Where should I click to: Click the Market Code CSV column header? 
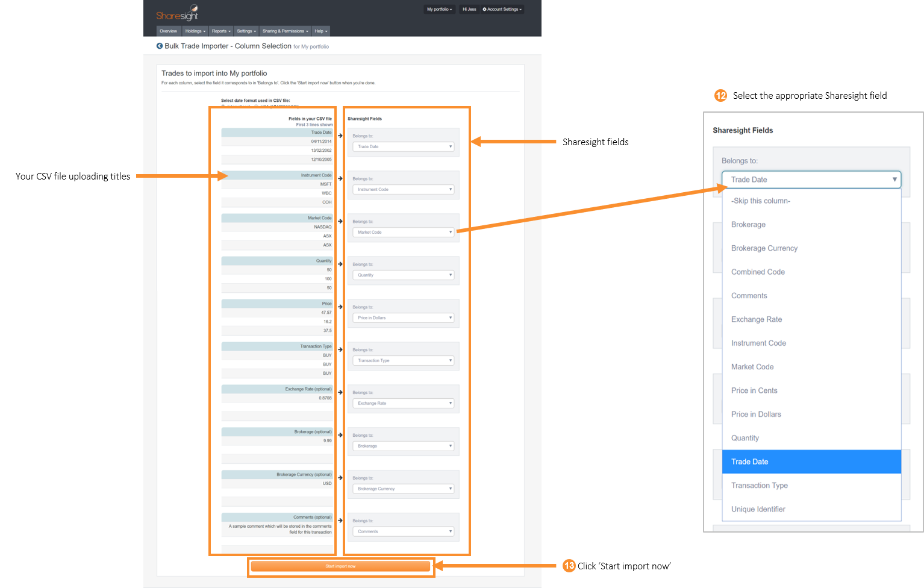pos(277,218)
